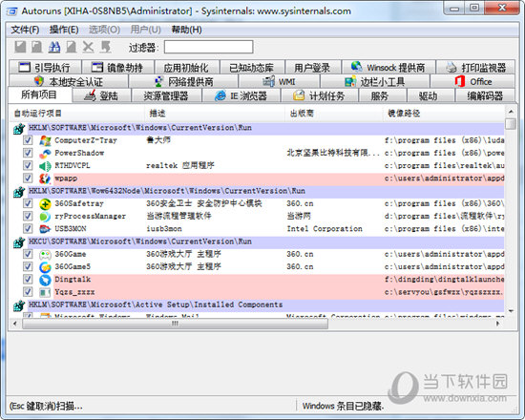Click the RTHDVCPL speaker icon
This screenshot has width=525, height=420.
point(45,166)
